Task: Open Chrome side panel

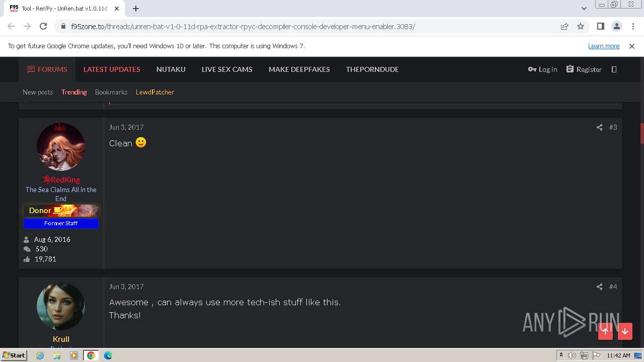Action: [600, 26]
